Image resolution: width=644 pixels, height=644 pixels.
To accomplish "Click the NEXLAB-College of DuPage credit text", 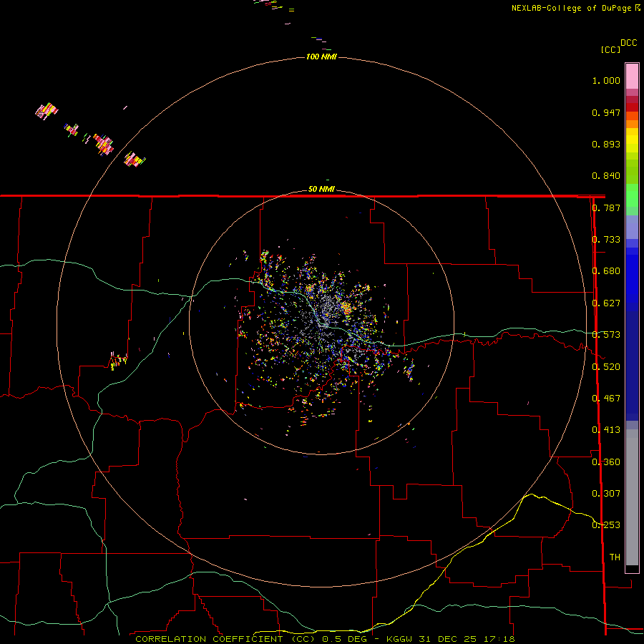I will [576, 8].
